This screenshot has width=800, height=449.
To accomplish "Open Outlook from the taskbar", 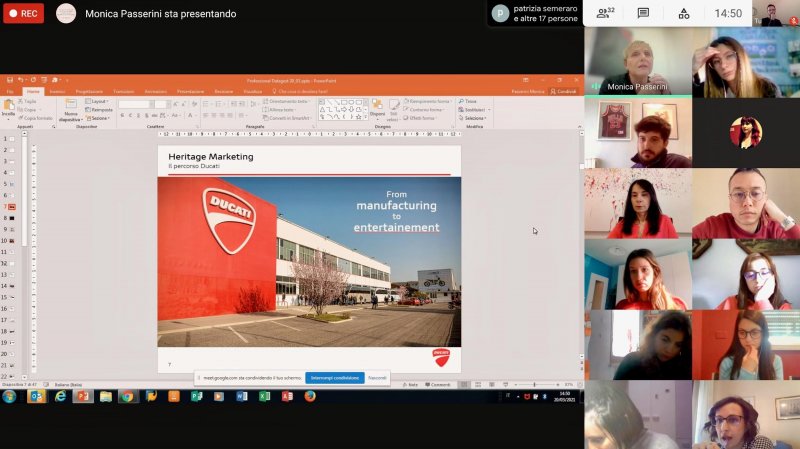I will (x=37, y=396).
